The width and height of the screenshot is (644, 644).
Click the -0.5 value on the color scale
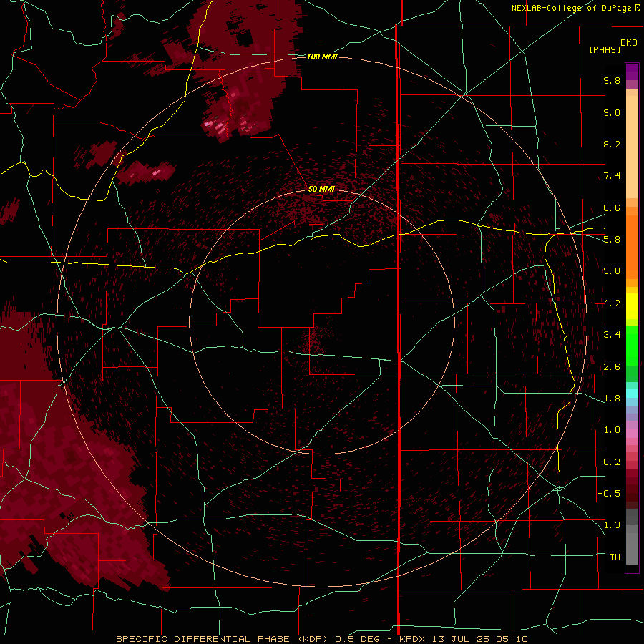click(609, 494)
